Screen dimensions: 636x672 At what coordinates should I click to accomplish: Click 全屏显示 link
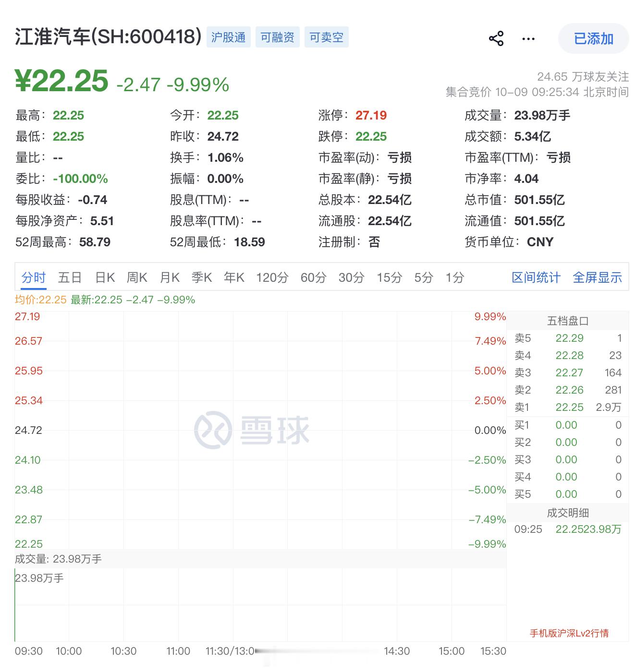click(x=598, y=277)
